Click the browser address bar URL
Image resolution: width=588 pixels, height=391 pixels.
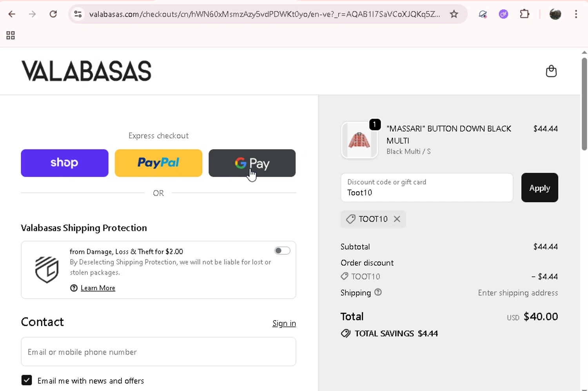(x=265, y=14)
